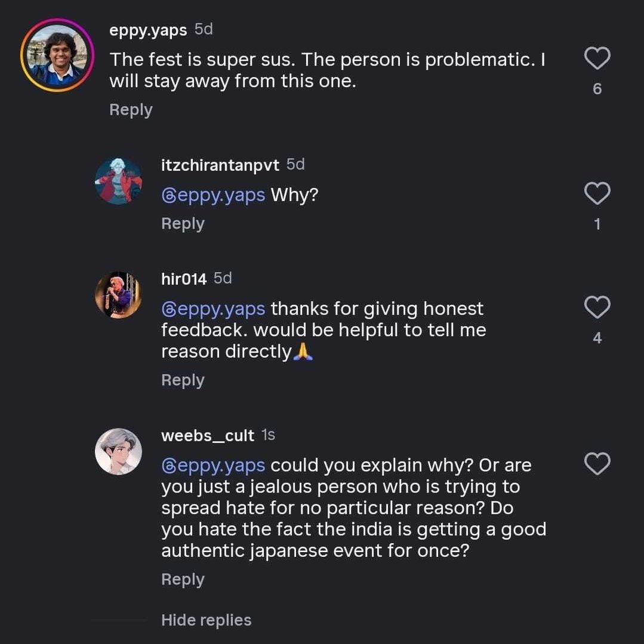644x644 pixels.
Task: Open the eppy.yaps username at the top
Action: (x=148, y=30)
